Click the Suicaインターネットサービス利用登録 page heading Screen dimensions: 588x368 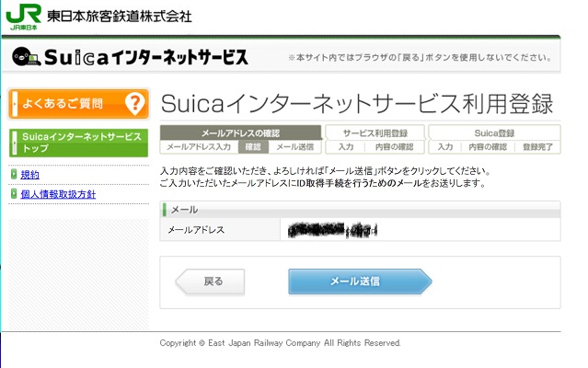coord(357,104)
